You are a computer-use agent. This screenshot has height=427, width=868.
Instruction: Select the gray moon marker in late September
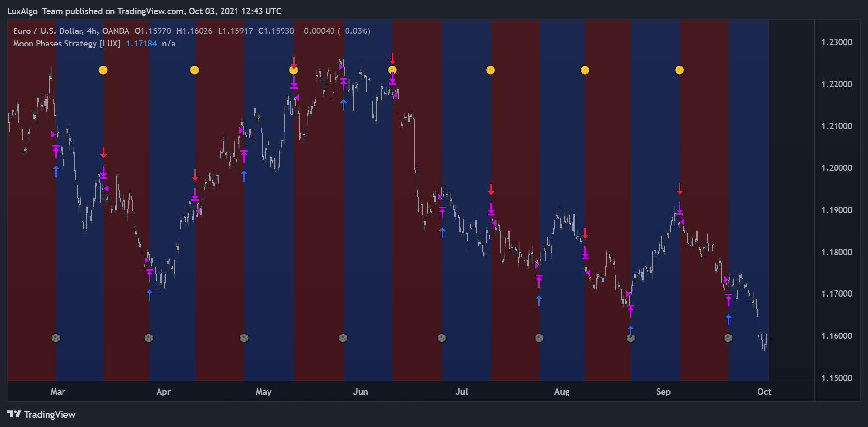[x=728, y=338]
